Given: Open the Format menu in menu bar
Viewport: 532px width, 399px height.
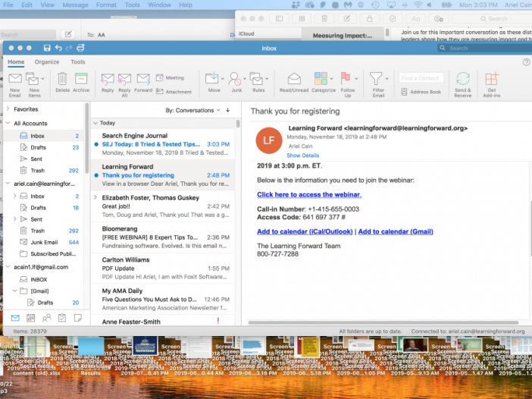Looking at the screenshot, I should pyautogui.click(x=106, y=5).
